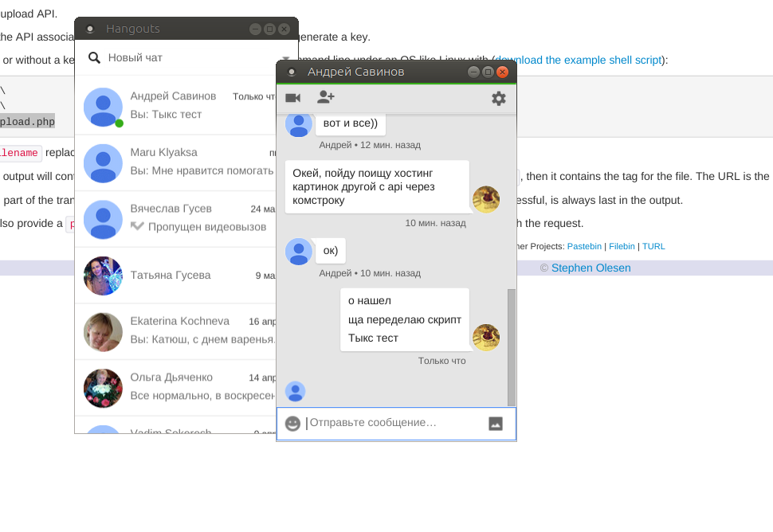Click the Hangouts title bar app icon

tap(90, 29)
